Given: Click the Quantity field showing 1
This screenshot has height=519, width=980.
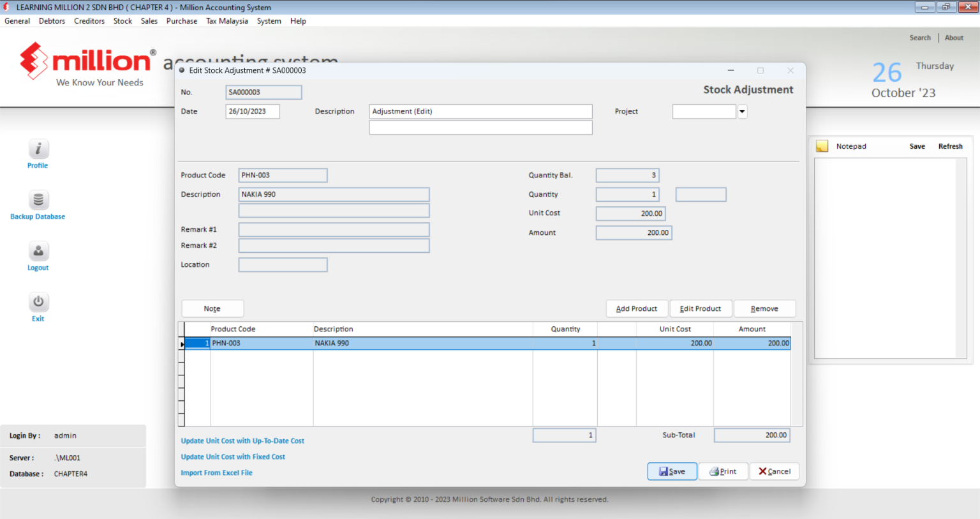Looking at the screenshot, I should 627,195.
